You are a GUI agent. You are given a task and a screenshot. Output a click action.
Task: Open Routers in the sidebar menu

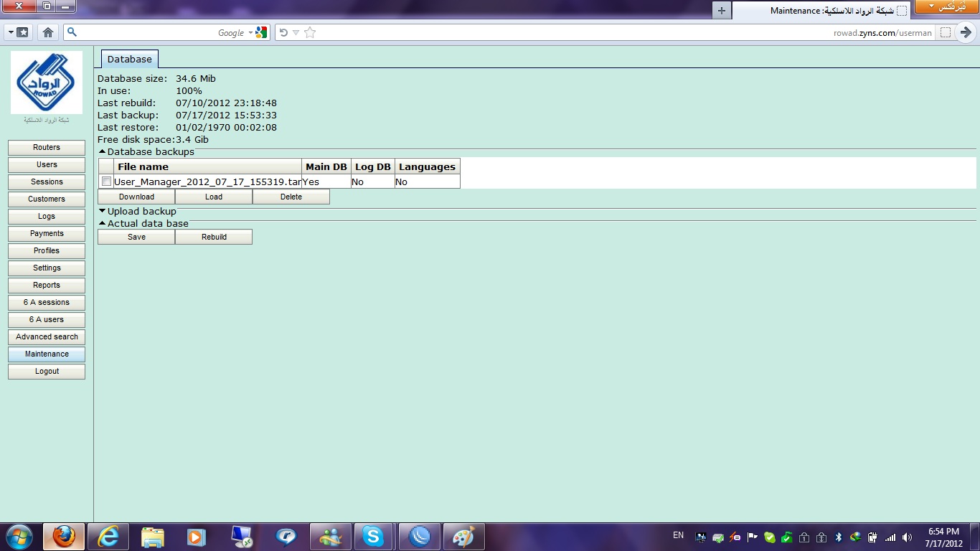click(x=47, y=148)
